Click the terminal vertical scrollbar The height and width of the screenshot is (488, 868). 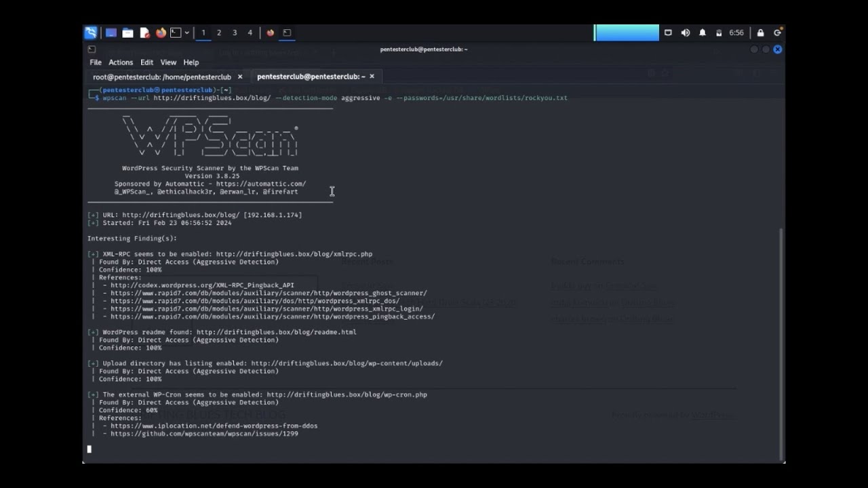pyautogui.click(x=781, y=343)
